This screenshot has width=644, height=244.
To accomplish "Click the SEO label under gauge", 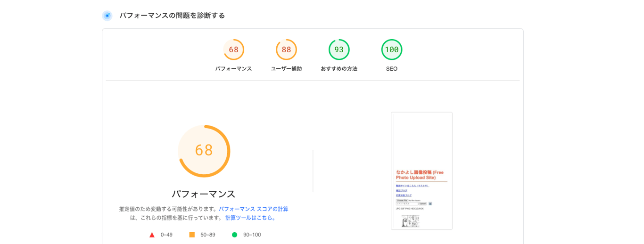I will 392,69.
